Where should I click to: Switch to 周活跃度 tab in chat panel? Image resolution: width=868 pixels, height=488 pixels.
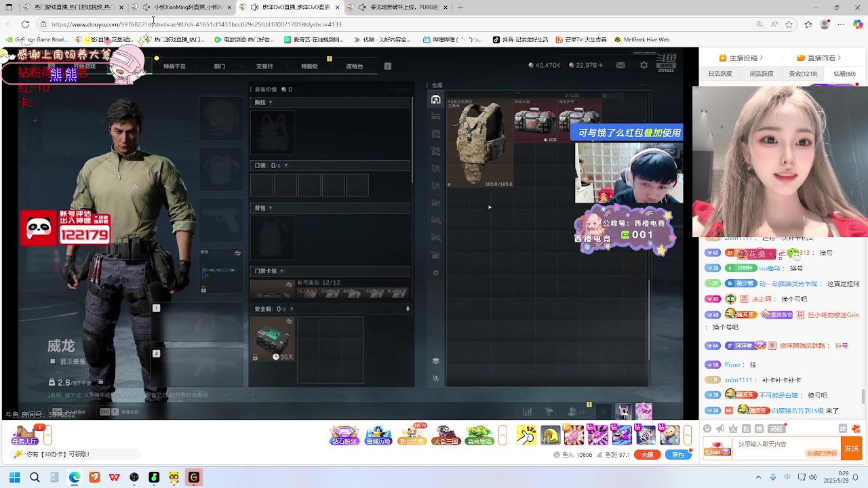762,74
